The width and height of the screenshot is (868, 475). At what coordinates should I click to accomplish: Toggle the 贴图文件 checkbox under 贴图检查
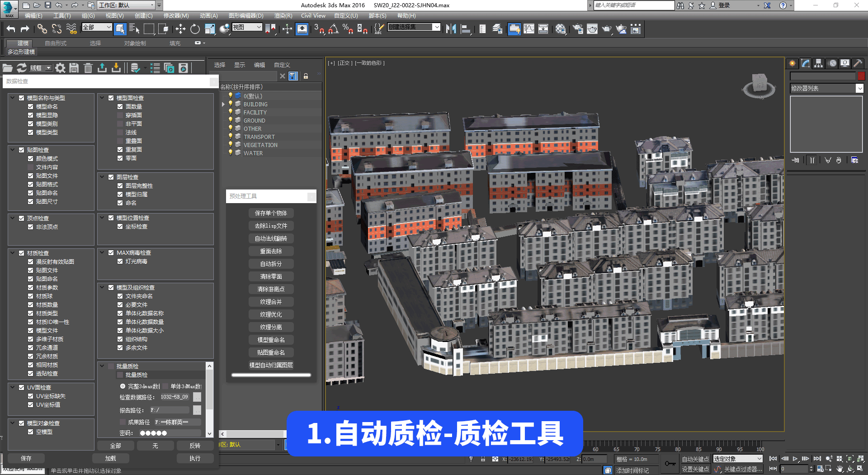coord(31,176)
